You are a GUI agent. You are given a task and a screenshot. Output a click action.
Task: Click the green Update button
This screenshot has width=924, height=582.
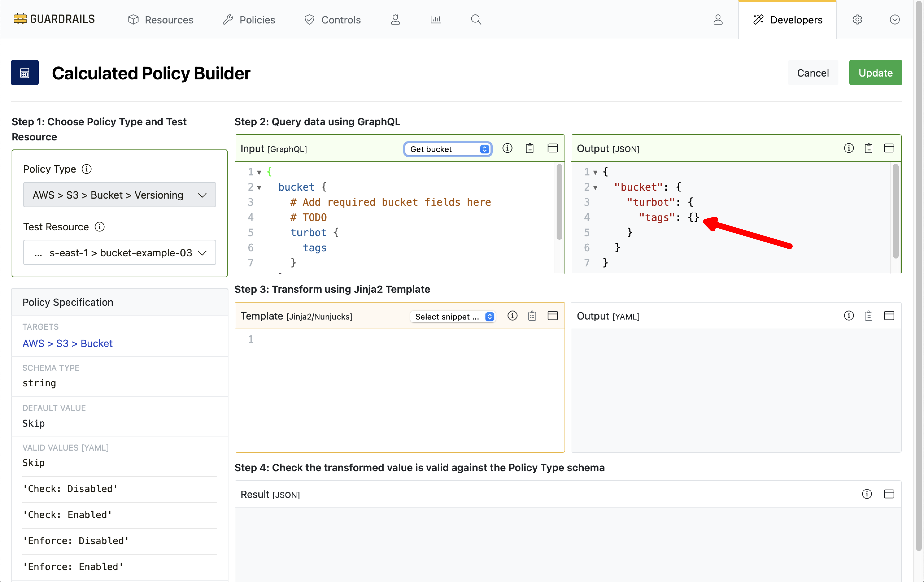coord(875,73)
